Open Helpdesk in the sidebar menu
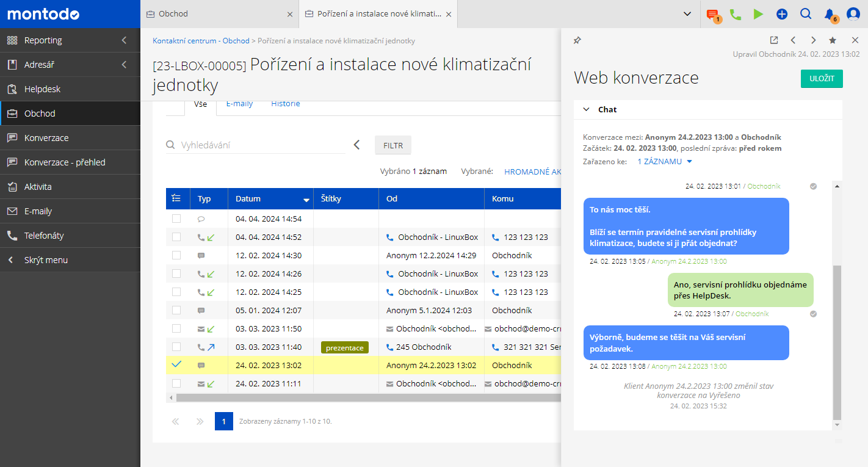Screen dimensions: 868x467 pos(43,89)
